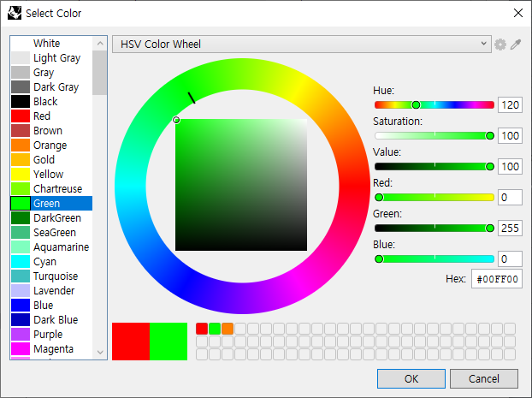Choose Gold from the color list
Screen dimensions: 532x398
(x=51, y=159)
